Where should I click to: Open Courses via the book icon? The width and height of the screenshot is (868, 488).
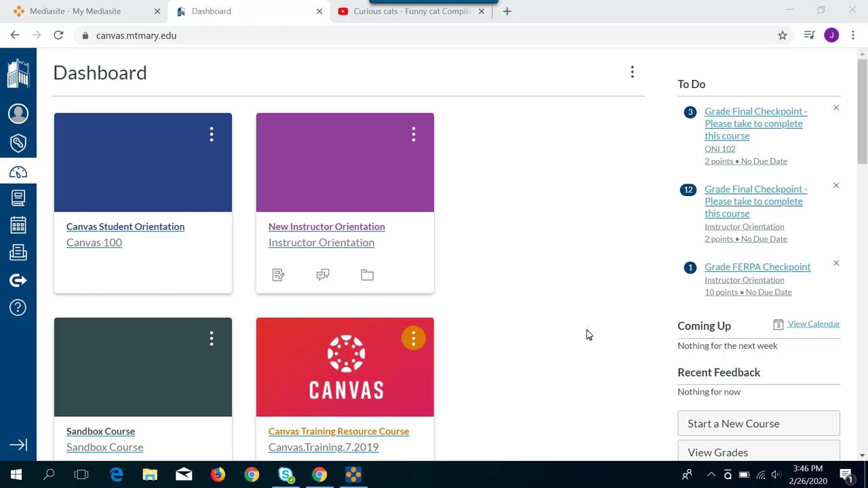(x=18, y=197)
